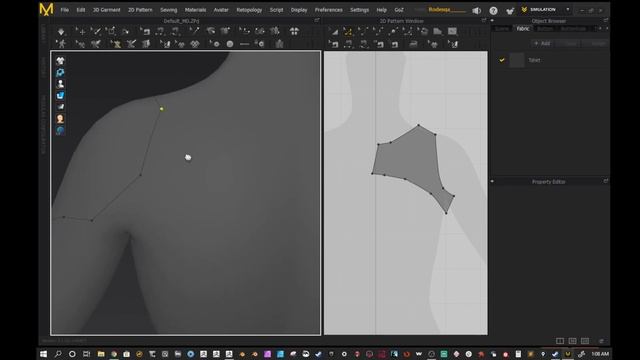Click the blue globe icon in viewport sidebar
The image size is (640, 360).
(x=60, y=131)
